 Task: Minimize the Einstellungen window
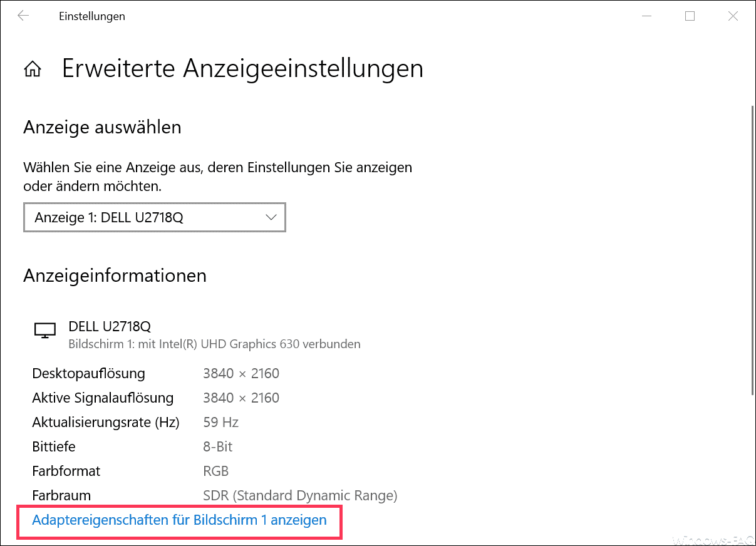(646, 16)
